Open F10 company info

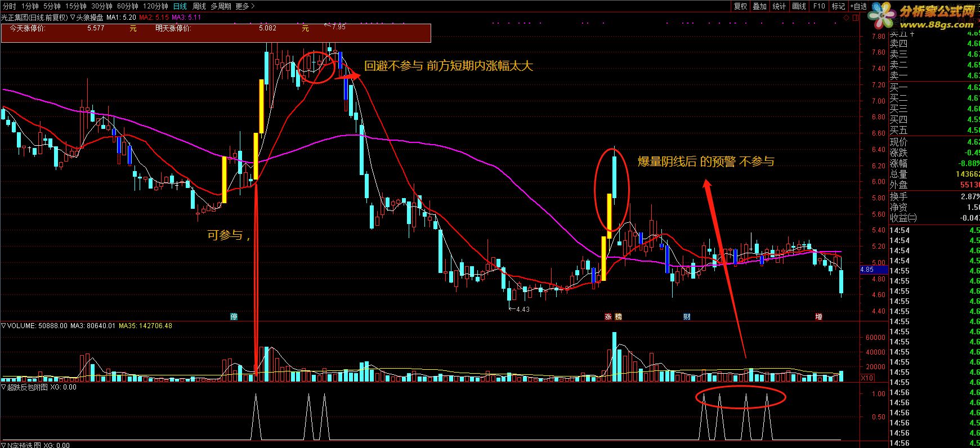click(818, 6)
